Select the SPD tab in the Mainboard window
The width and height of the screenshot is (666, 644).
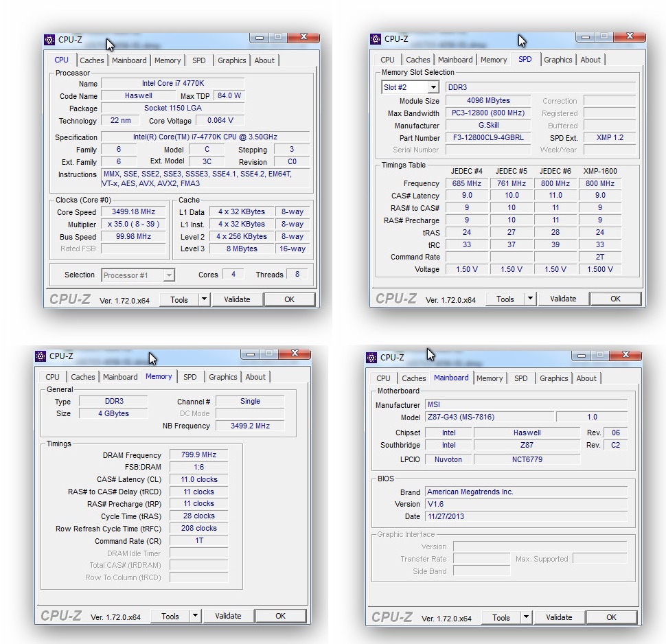pos(520,378)
